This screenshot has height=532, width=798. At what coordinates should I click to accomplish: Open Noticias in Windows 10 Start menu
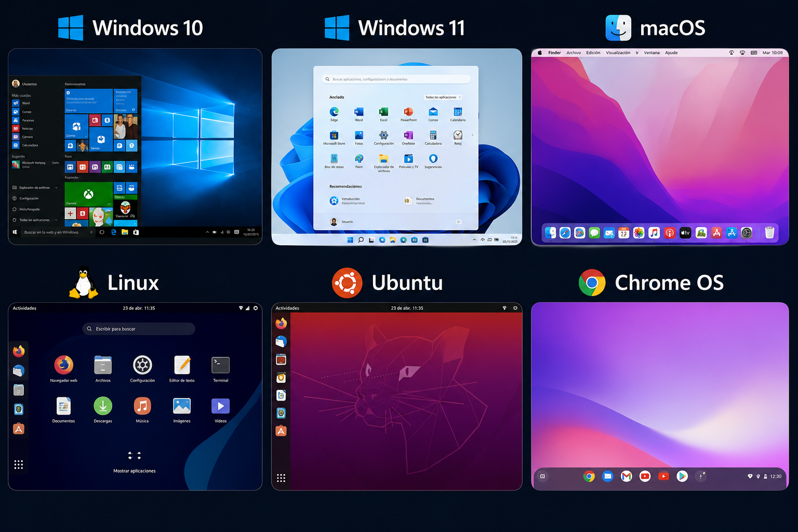[23, 129]
